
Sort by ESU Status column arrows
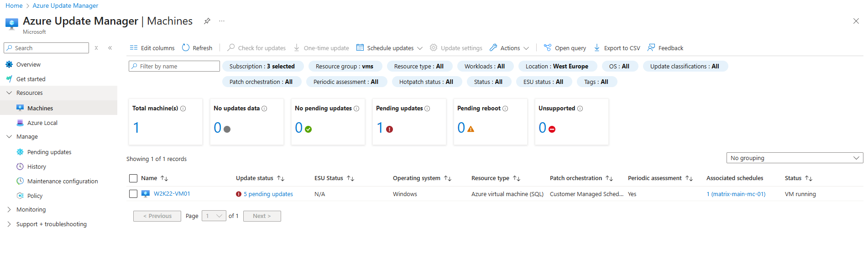350,178
